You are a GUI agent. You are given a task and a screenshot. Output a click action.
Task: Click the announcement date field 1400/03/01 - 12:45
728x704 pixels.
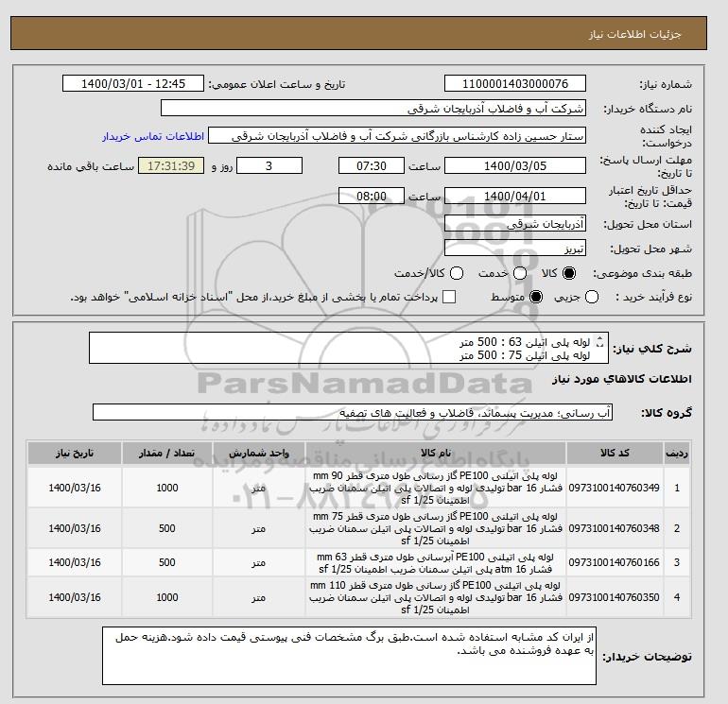133,83
